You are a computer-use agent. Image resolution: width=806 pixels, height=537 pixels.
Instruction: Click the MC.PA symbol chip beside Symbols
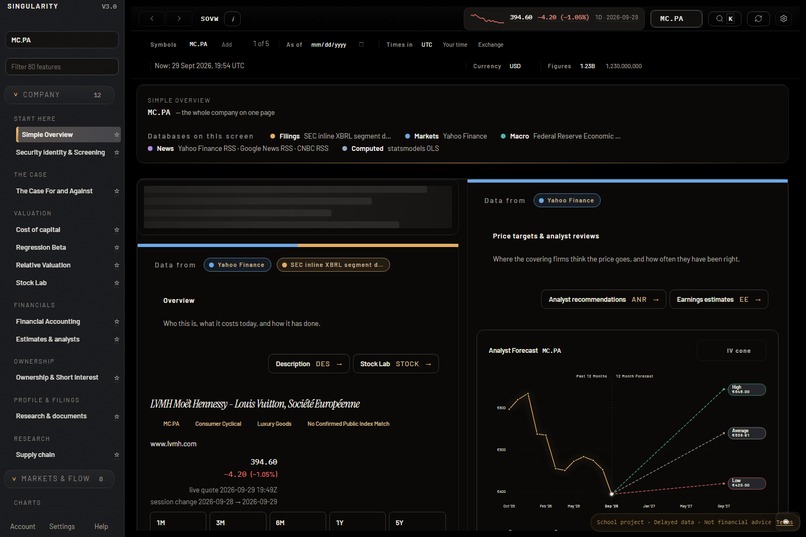pos(198,45)
